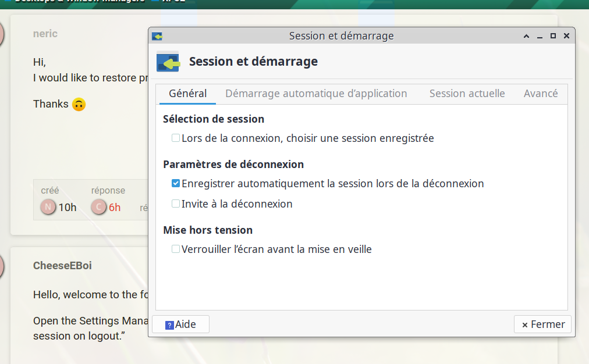Click the session icon in the title bar
The height and width of the screenshot is (364, 589).
pyautogui.click(x=157, y=36)
